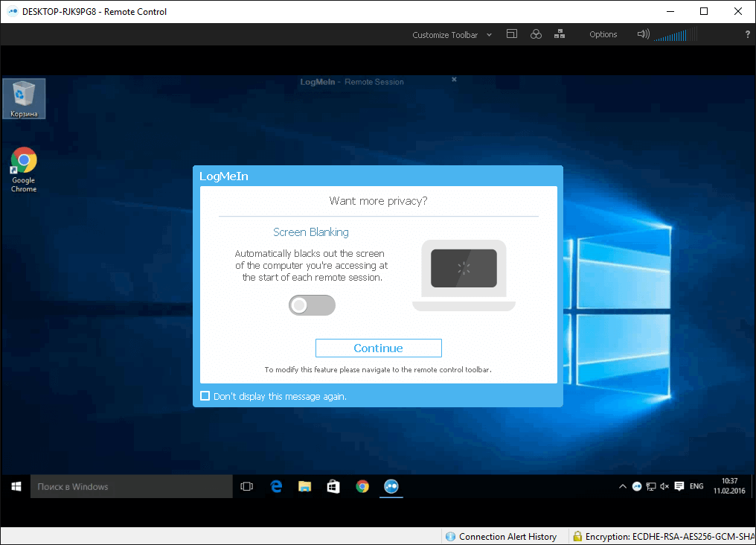The height and width of the screenshot is (545, 756).
Task: Open the Customize Toolbar dropdown
Action: click(x=452, y=35)
